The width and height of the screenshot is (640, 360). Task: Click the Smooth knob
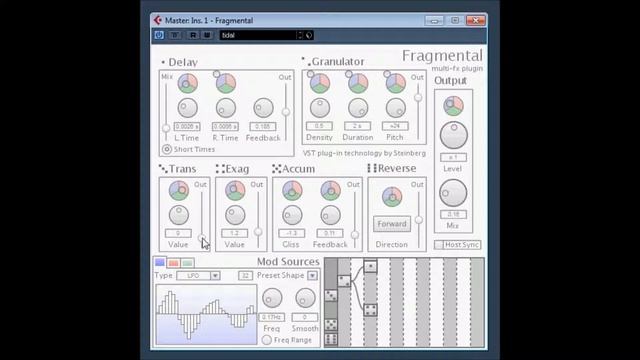[x=305, y=298]
